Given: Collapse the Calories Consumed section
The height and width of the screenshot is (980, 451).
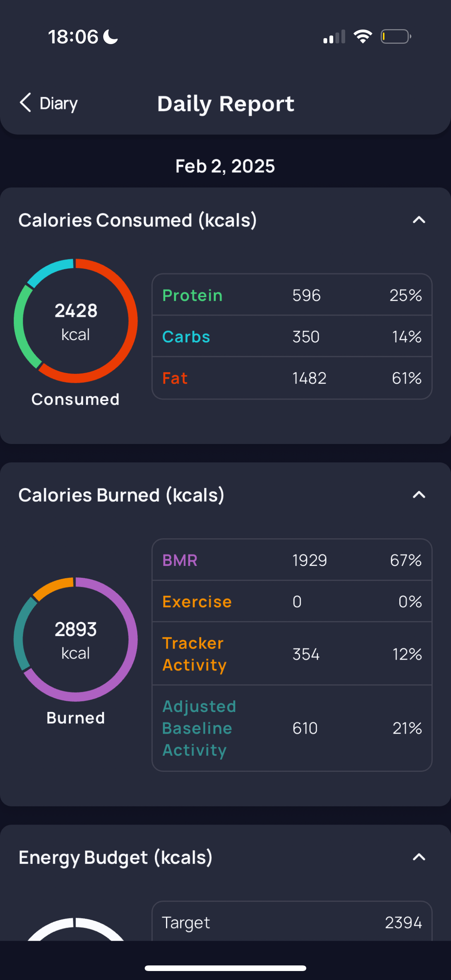Looking at the screenshot, I should tap(418, 220).
